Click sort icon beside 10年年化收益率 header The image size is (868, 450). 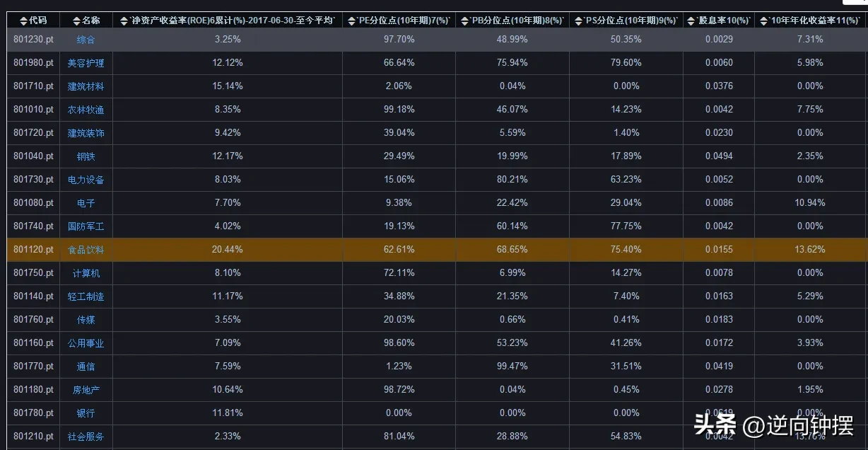tap(764, 21)
